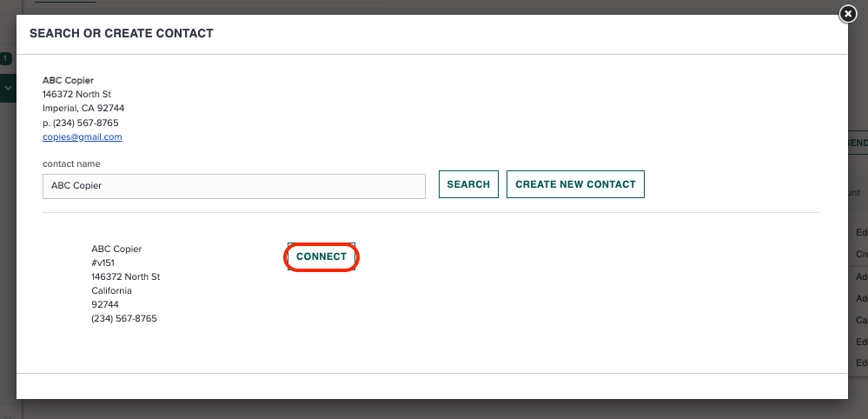Viewport: 868px width, 419px height.
Task: Focus the contact name input field
Action: pyautogui.click(x=234, y=186)
